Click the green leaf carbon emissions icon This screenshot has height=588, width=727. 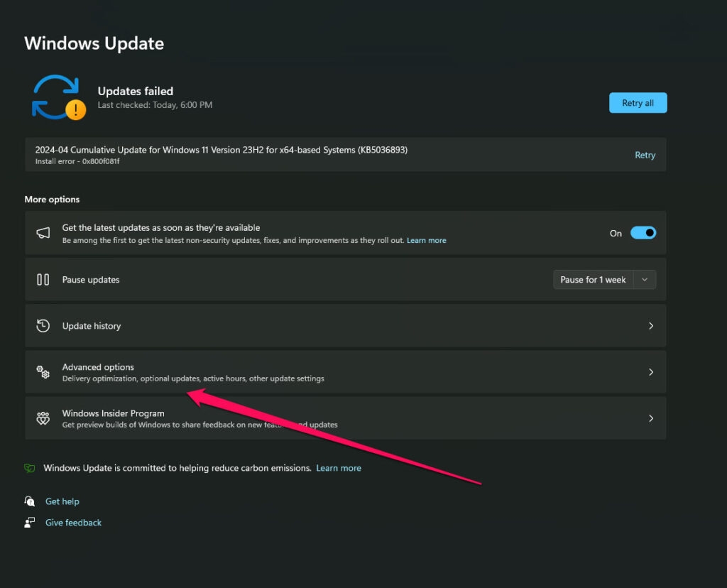coord(30,468)
